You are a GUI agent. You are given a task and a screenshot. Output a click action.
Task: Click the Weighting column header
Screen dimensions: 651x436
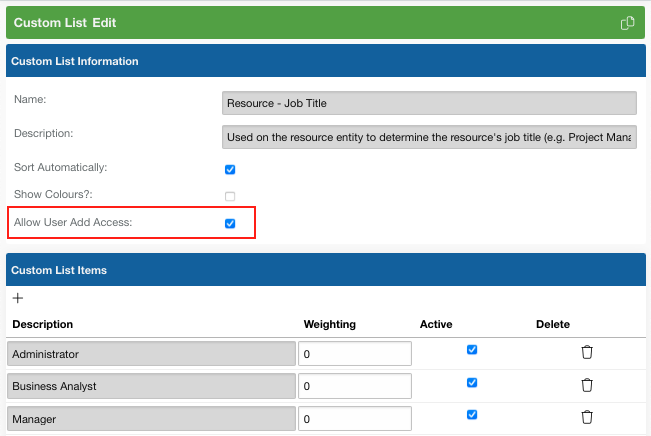[x=330, y=324]
